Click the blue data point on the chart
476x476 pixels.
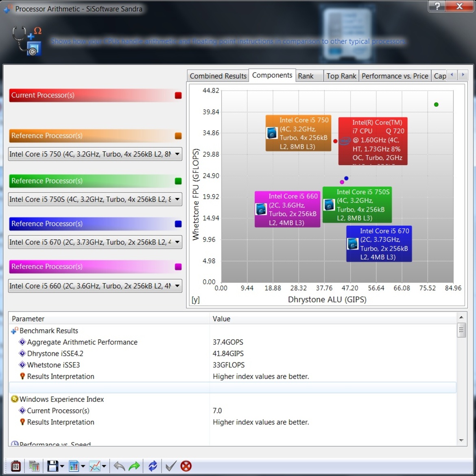coord(346,178)
